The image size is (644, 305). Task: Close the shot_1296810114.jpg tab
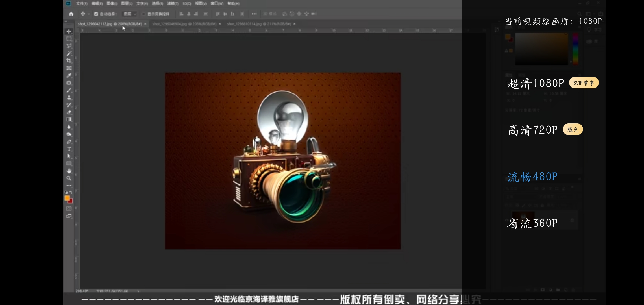coord(294,24)
